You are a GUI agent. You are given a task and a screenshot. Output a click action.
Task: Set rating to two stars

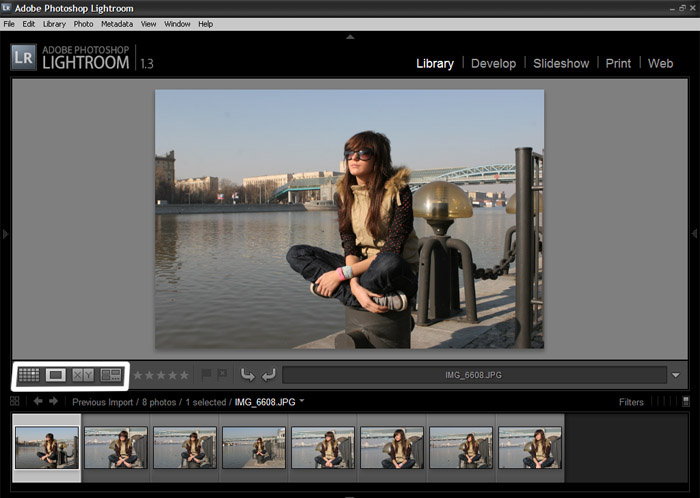[x=150, y=375]
